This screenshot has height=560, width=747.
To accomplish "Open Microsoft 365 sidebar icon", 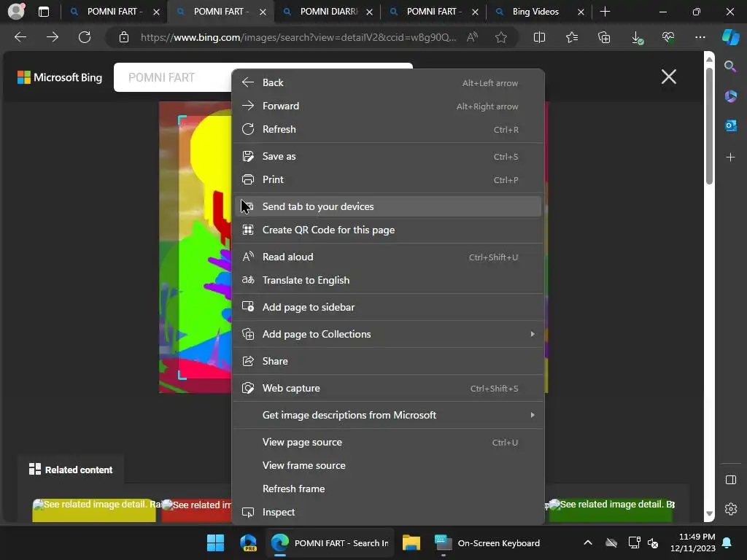I will point(730,96).
